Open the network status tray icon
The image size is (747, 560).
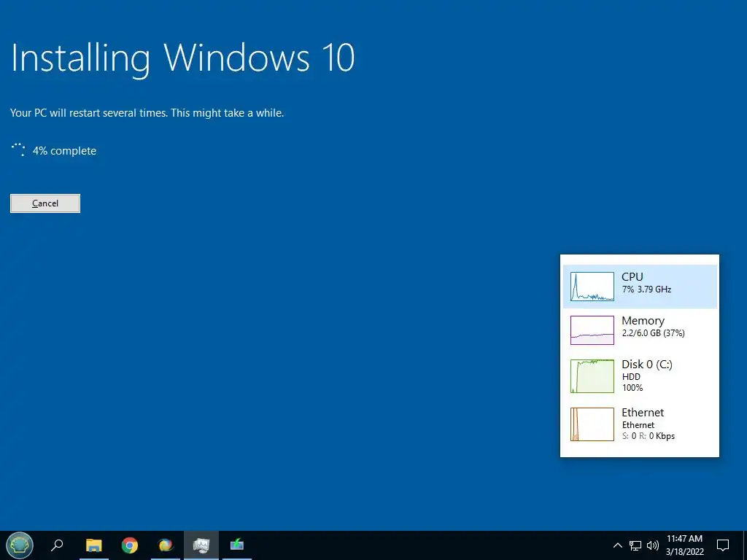click(635, 545)
